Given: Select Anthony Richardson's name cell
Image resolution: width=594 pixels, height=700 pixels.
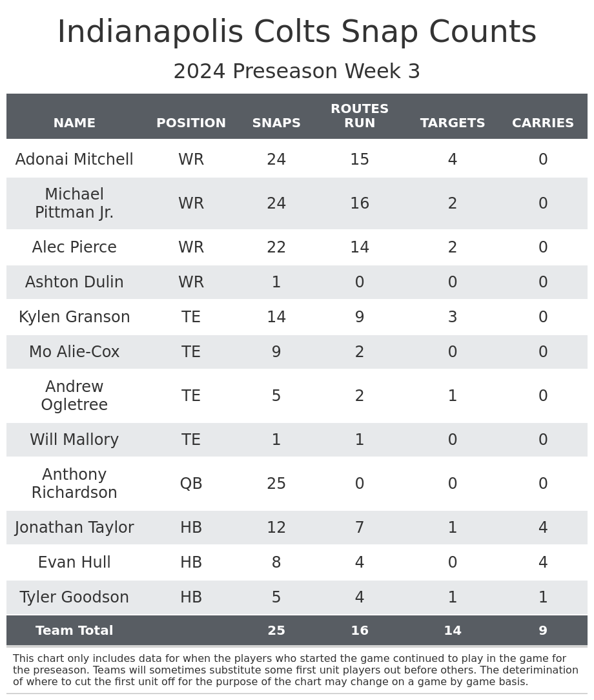Looking at the screenshot, I should coord(74,484).
